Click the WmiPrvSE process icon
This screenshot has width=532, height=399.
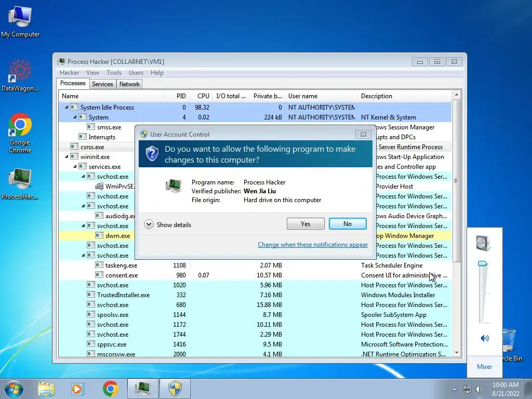pos(99,186)
